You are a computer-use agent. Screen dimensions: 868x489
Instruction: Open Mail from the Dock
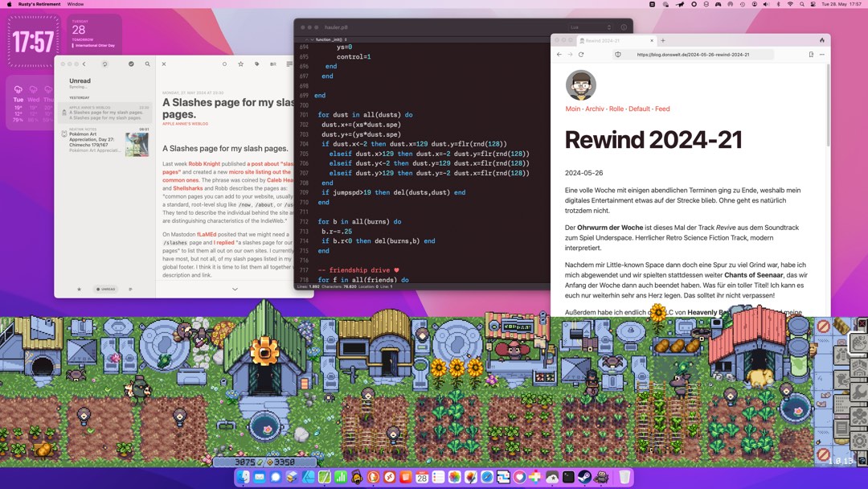click(259, 477)
